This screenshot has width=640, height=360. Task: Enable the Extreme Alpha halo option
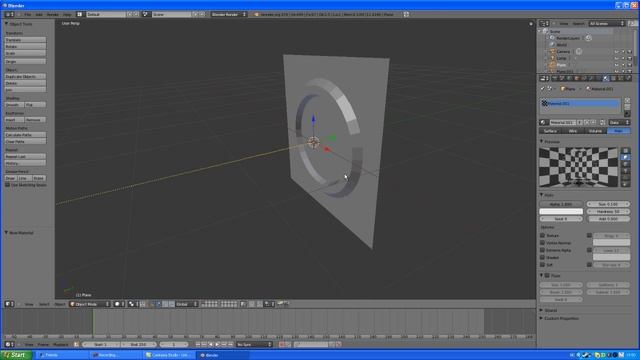point(543,250)
